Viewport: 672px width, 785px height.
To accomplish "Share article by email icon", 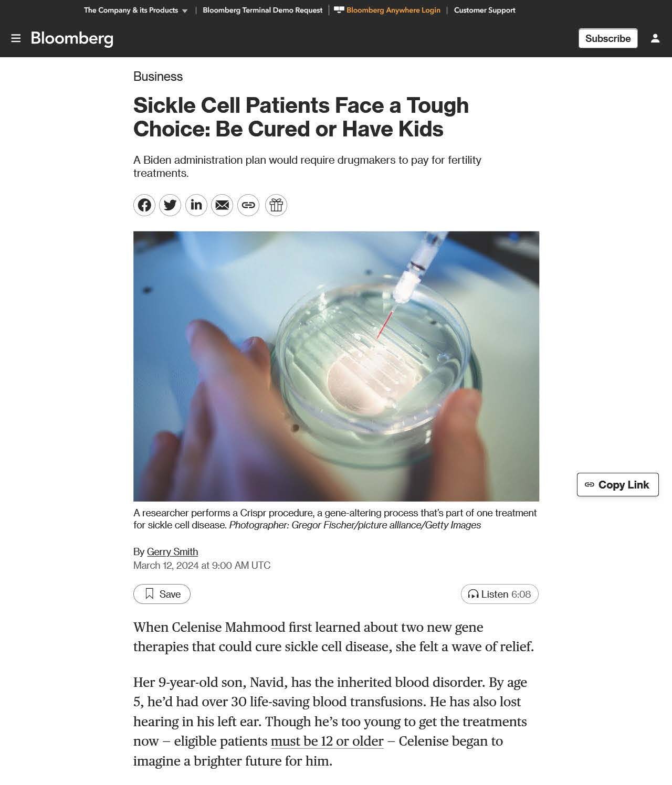I will pos(222,205).
